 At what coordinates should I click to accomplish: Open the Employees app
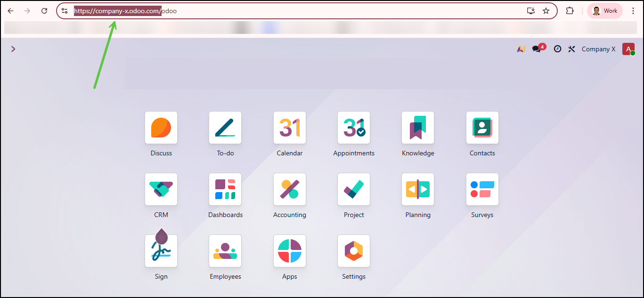point(225,251)
